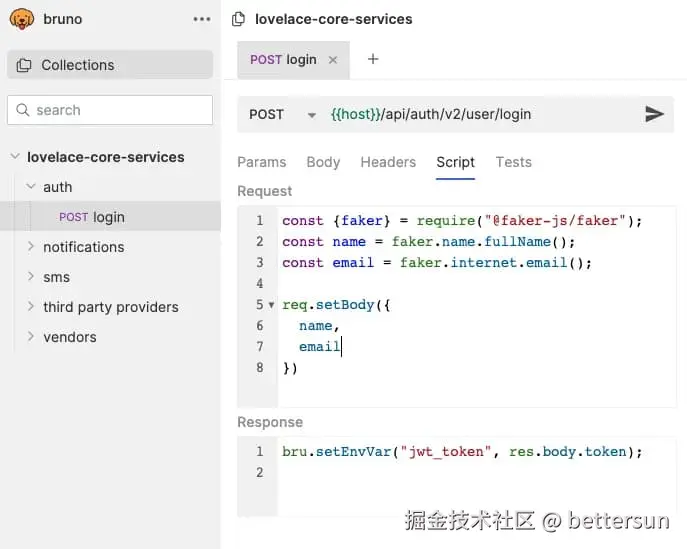Click res.body.token in Response script
Image resolution: width=687 pixels, height=549 pixels.
coord(567,451)
